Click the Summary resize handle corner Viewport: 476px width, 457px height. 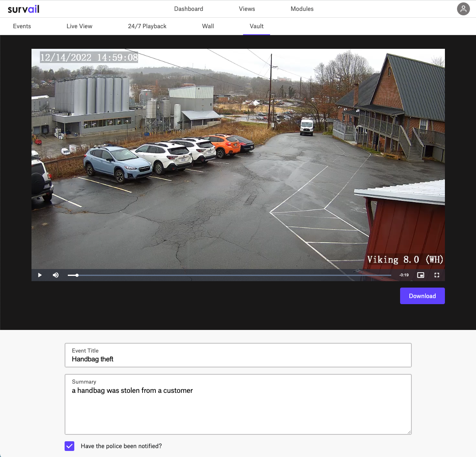409,432
